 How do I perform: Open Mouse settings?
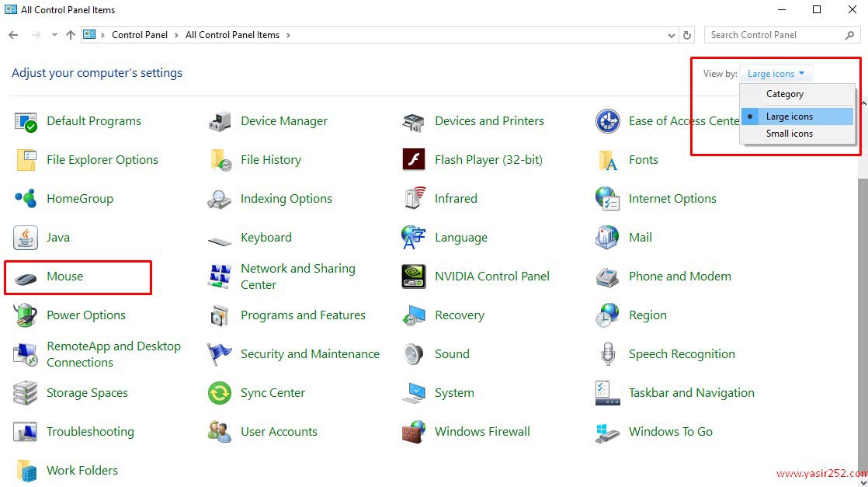(x=65, y=277)
